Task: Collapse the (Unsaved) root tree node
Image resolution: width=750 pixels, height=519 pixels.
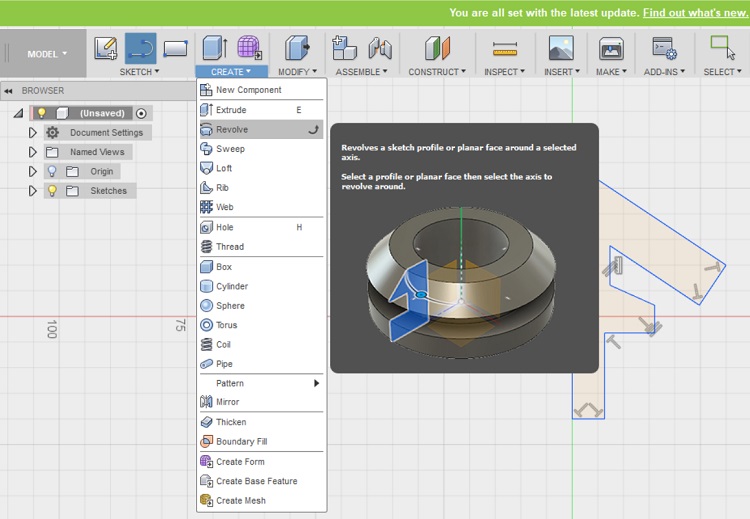Action: (18, 113)
